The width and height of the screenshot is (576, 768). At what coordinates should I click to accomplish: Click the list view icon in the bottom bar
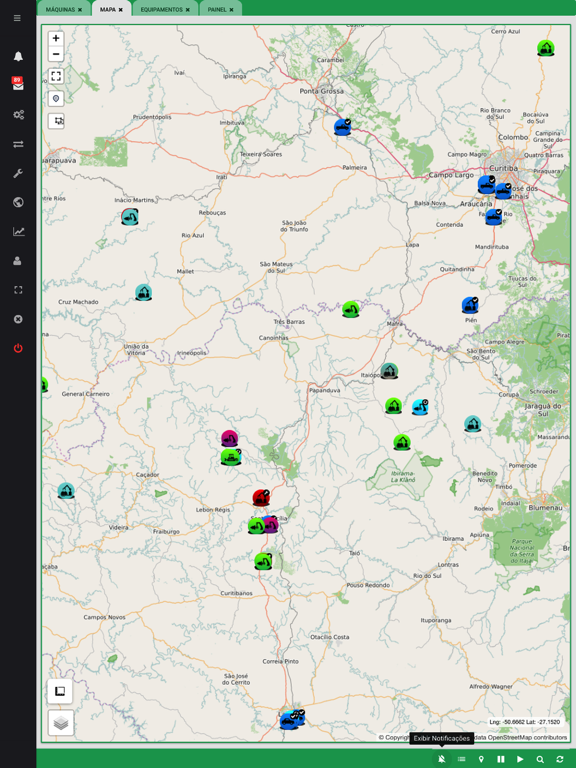(x=461, y=759)
